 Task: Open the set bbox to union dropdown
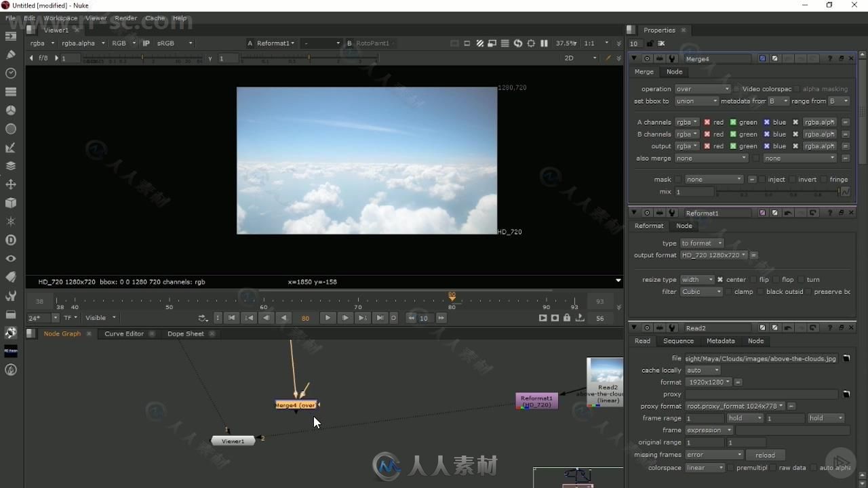click(696, 101)
